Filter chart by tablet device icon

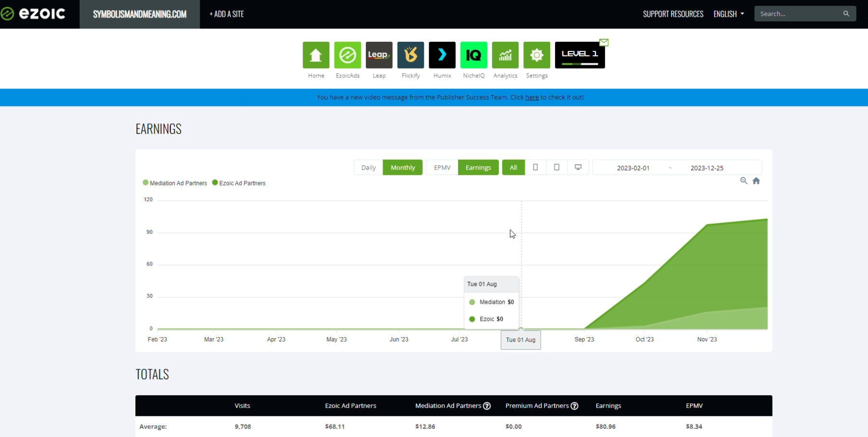click(557, 168)
